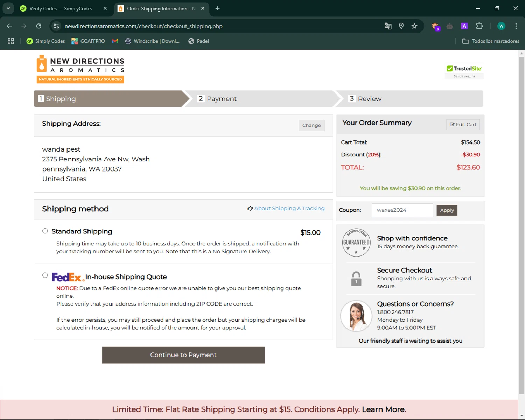Click the browser Forward arrow
525x420 pixels.
[24, 26]
